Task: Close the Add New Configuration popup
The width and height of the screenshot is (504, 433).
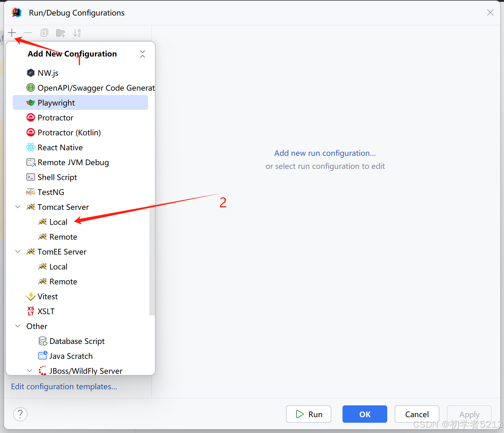Action: [x=143, y=54]
